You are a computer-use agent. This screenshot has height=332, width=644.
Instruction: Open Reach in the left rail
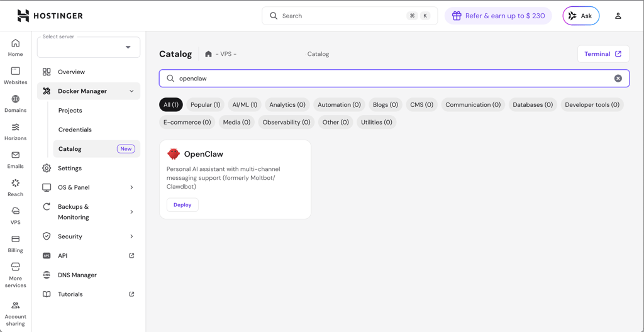click(x=16, y=188)
